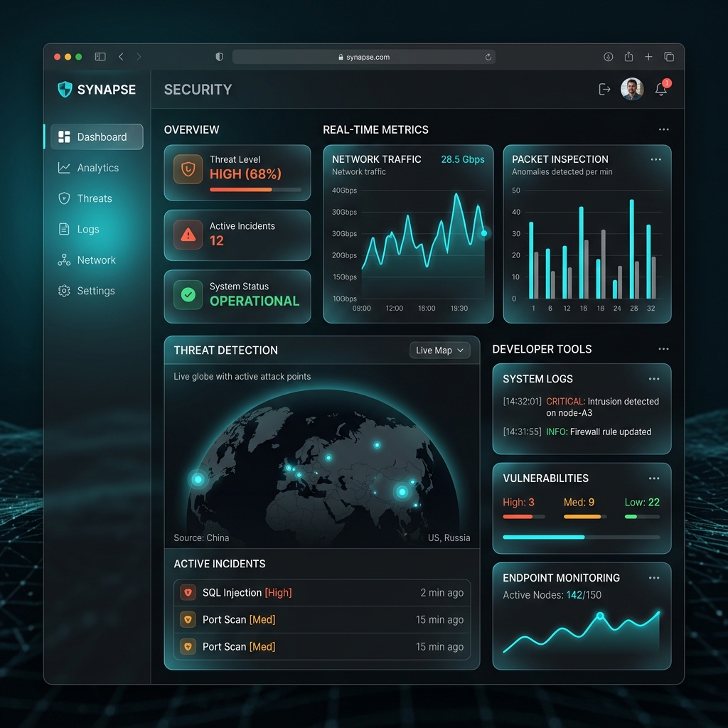Go to the Threats section
Screen dimensions: 728x728
click(x=85, y=198)
